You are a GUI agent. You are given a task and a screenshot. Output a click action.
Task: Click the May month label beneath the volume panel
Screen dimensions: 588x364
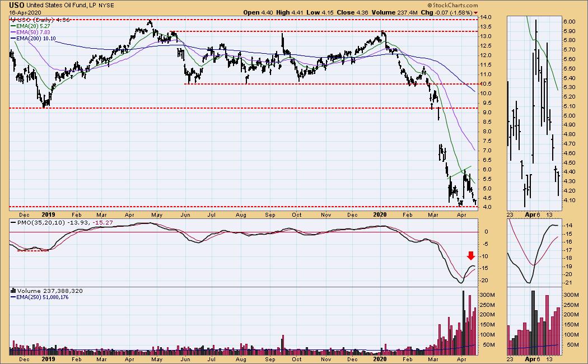(157, 359)
